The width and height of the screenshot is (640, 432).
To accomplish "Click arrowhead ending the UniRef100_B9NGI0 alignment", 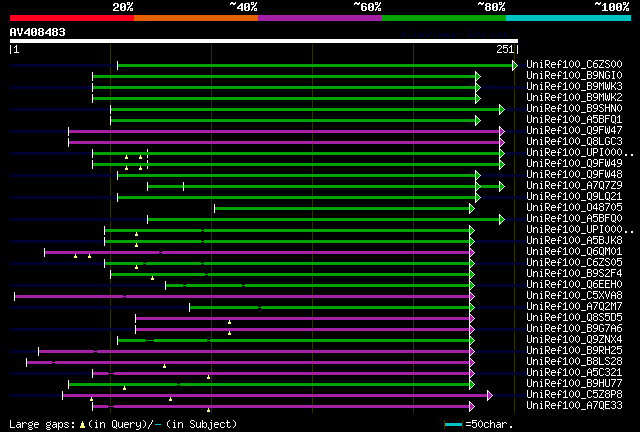I will point(478,76).
